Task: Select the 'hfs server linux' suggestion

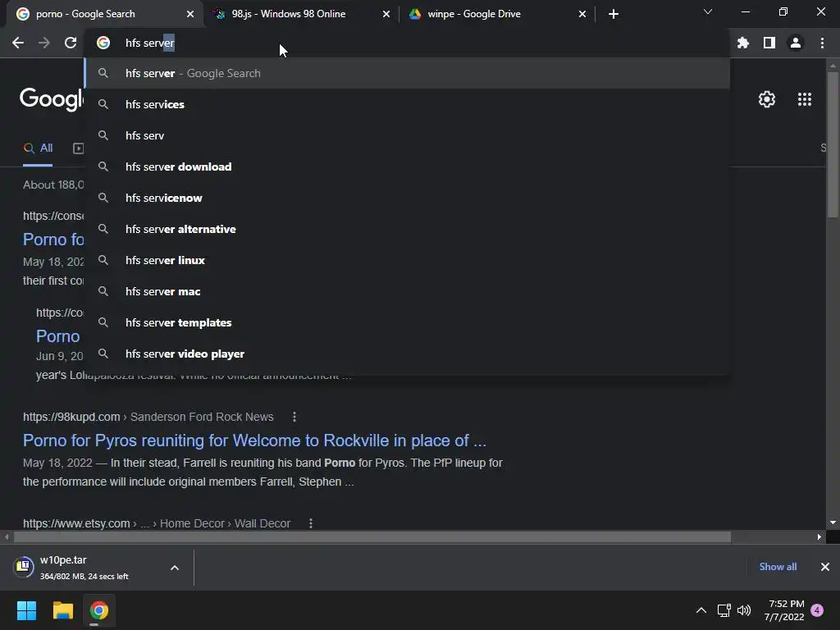Action: point(407,260)
